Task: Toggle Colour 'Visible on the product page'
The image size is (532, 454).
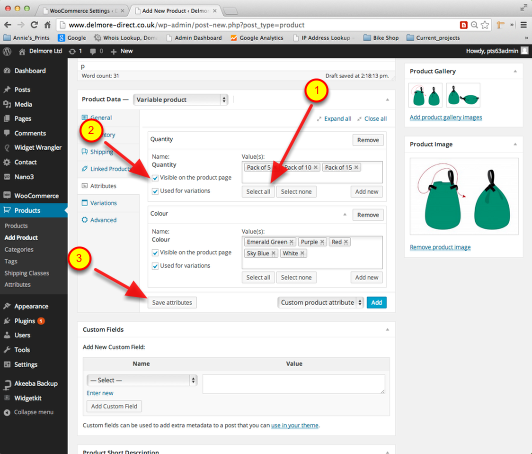Action: (x=155, y=253)
